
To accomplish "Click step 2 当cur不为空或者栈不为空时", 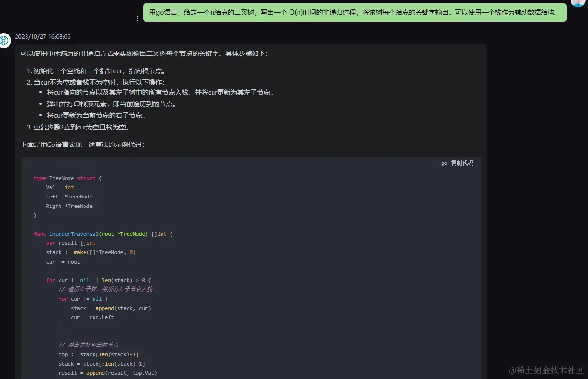I will (x=99, y=82).
